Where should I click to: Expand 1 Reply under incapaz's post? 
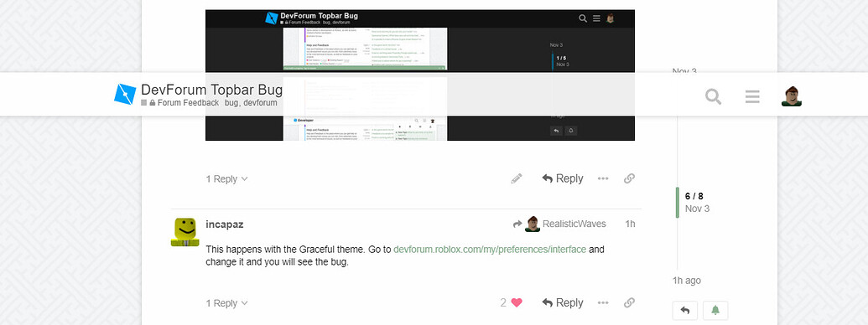(x=226, y=303)
